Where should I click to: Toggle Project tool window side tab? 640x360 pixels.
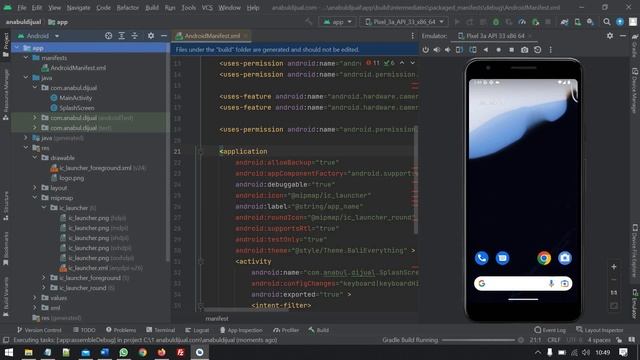(6, 44)
